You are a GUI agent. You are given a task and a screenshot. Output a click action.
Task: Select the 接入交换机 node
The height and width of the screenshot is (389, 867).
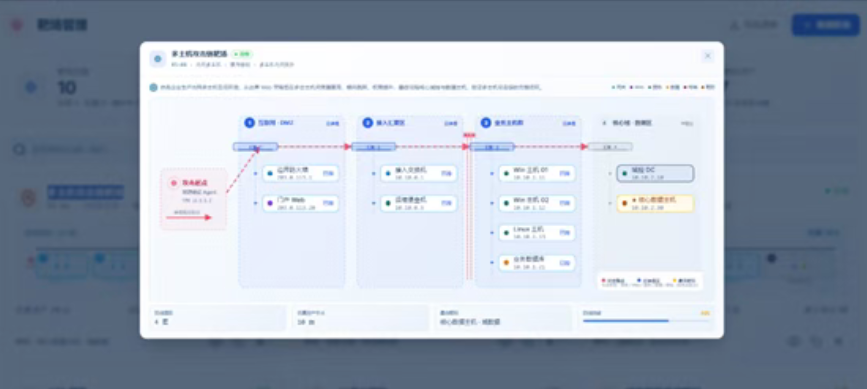coord(419,174)
